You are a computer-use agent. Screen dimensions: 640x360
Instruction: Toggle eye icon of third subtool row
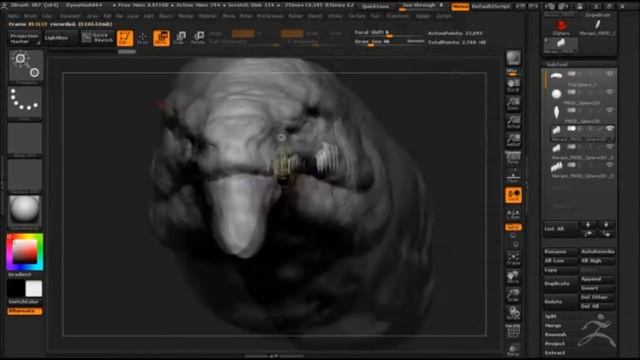tap(609, 110)
